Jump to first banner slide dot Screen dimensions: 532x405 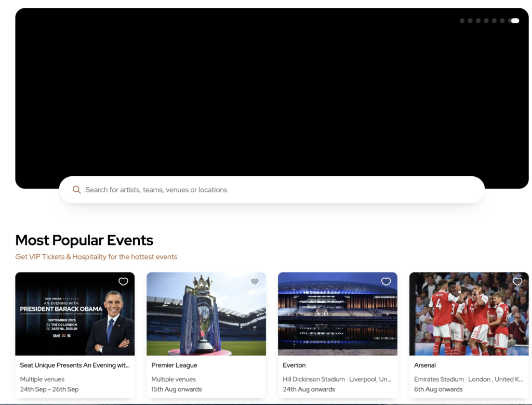(462, 21)
